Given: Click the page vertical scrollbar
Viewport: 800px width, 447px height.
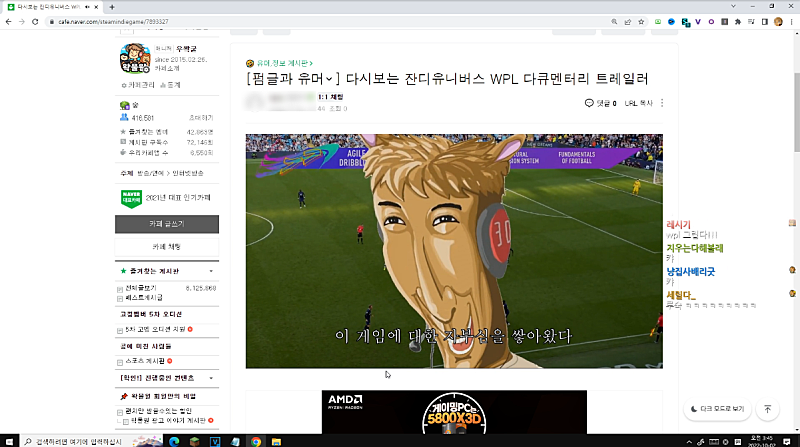Looking at the screenshot, I should (x=796, y=112).
